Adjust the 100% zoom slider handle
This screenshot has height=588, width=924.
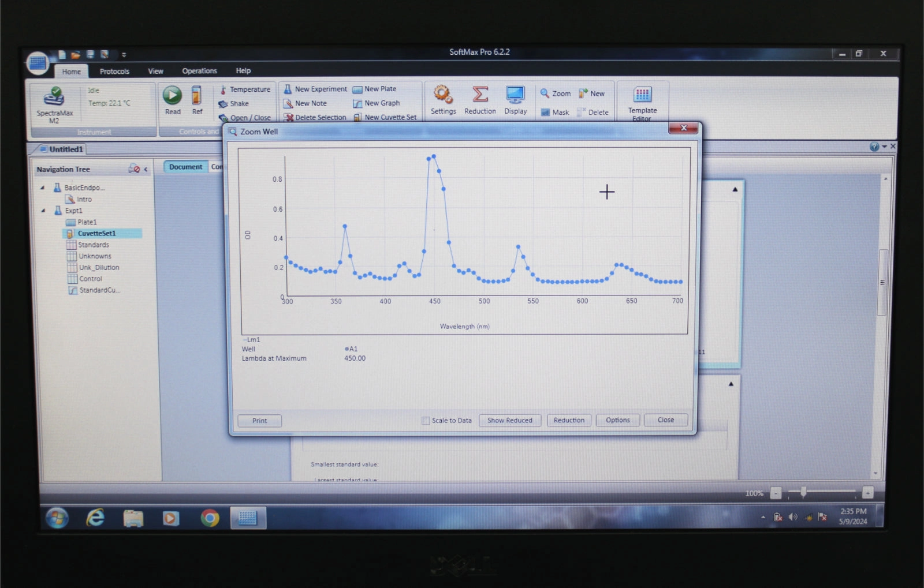[803, 492]
